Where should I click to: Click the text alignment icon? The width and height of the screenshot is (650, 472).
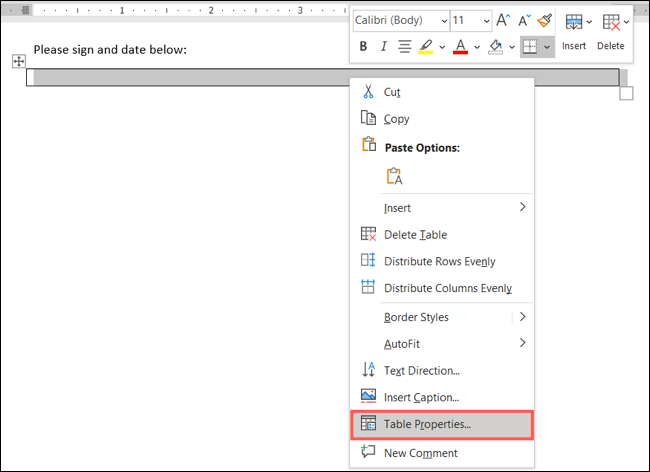click(405, 47)
